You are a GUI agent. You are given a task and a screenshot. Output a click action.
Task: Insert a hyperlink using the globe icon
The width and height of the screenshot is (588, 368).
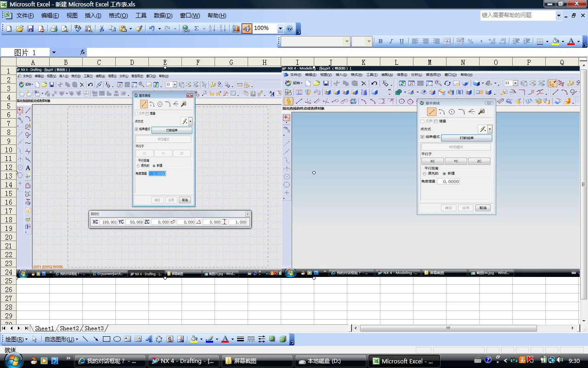[186, 29]
